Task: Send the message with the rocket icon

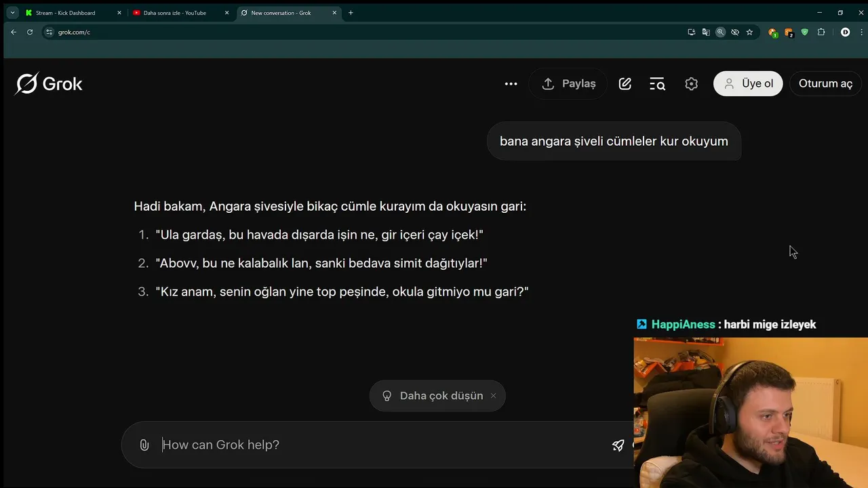Action: (x=618, y=445)
